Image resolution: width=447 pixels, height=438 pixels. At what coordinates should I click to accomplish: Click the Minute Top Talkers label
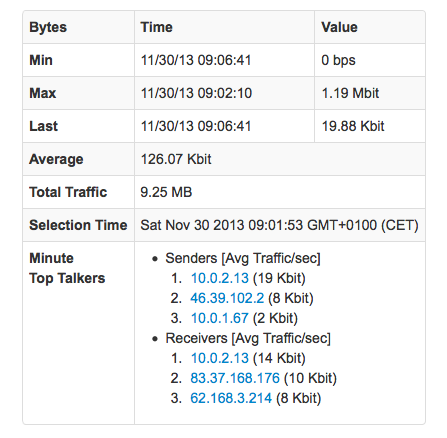click(x=67, y=268)
